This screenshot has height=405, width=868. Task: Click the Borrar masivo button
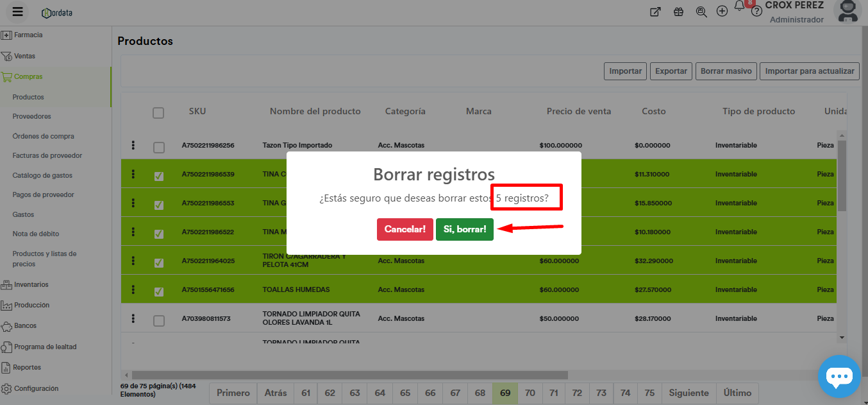pyautogui.click(x=726, y=71)
